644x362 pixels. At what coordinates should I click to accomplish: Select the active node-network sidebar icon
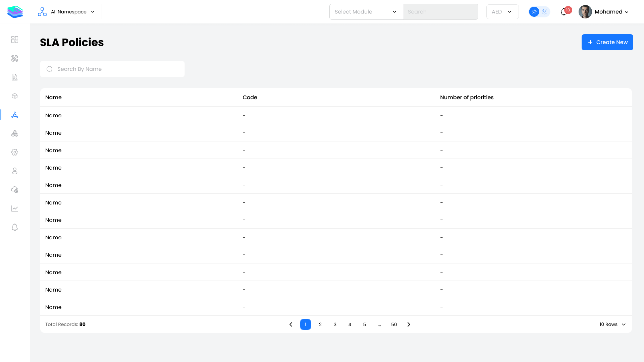(15, 115)
